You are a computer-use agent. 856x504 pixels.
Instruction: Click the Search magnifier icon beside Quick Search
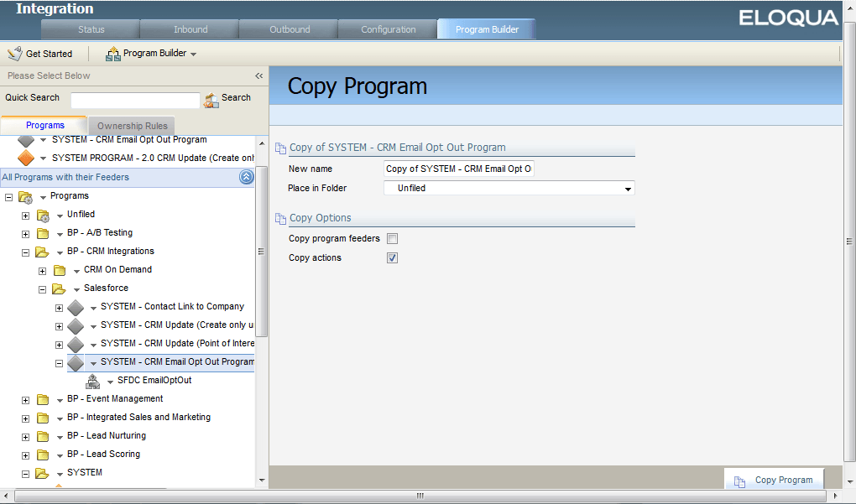coord(210,98)
